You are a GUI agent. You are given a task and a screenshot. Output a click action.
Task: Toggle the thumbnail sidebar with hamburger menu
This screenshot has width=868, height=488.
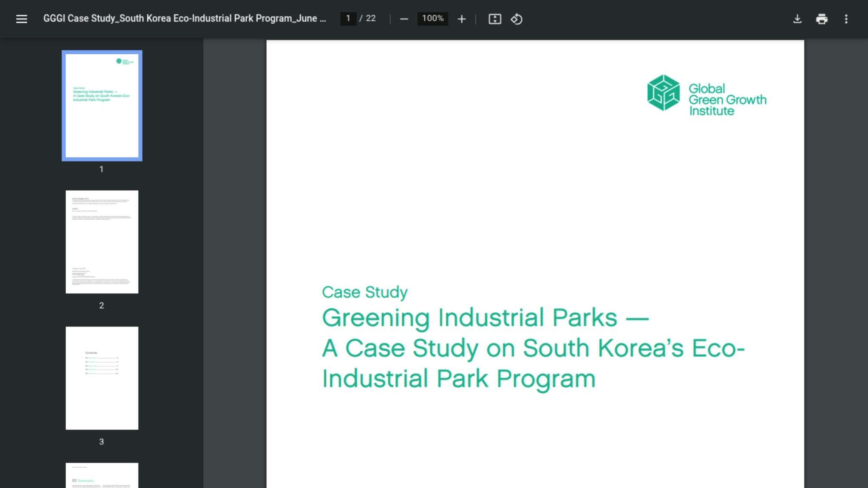point(21,19)
